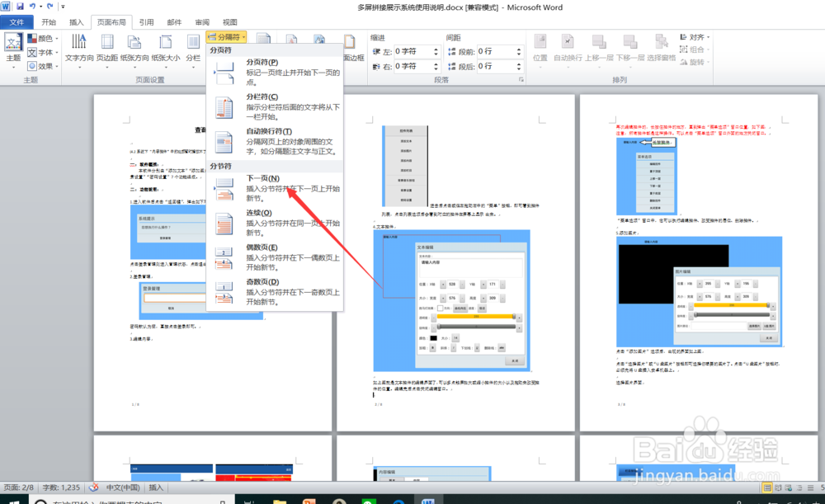Open the 旋转 rotate dropdown
This screenshot has width=825, height=504.
[x=695, y=62]
